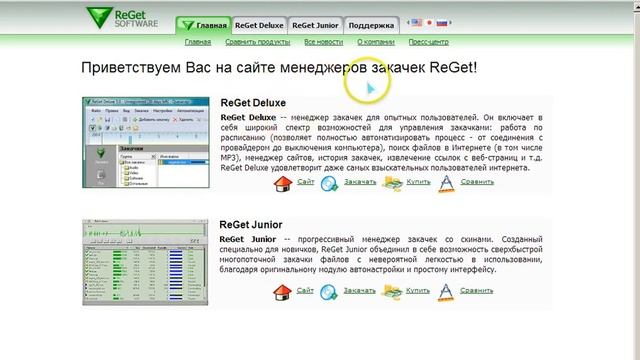Click the money icon under ReGet Deluxe
The width and height of the screenshot is (640, 360).
click(x=392, y=184)
